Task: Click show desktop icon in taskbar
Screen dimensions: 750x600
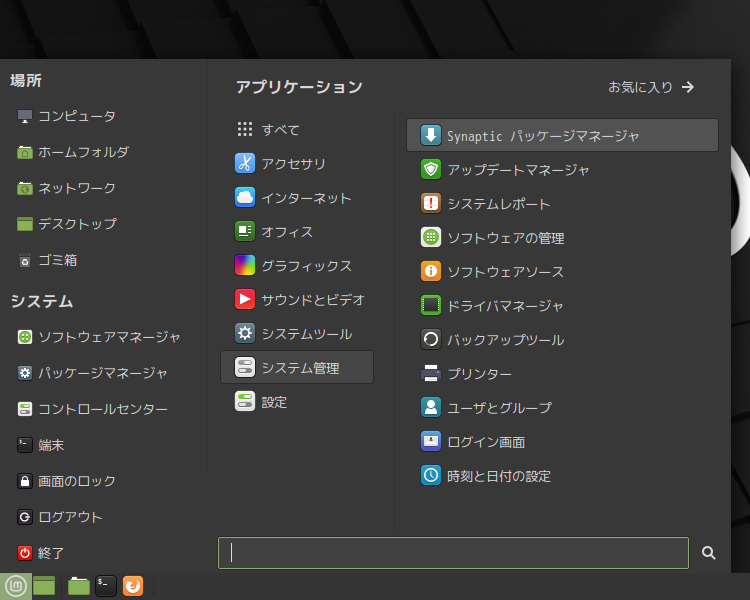Action: (x=44, y=586)
